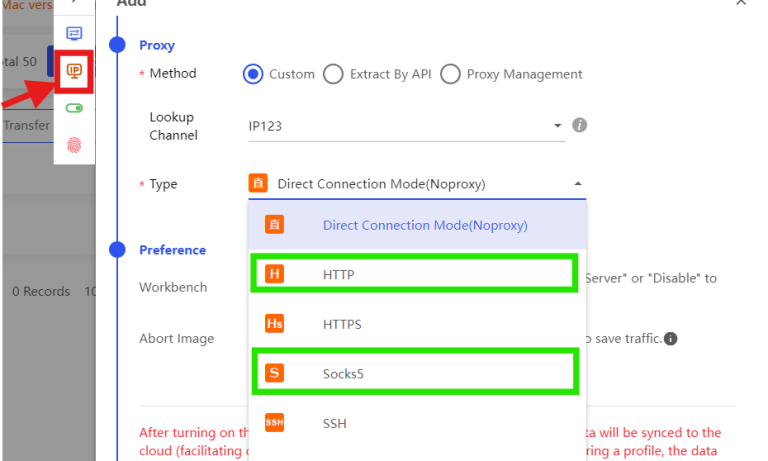768x461 pixels.
Task: Click the Transfer button on the left
Action: [26, 125]
